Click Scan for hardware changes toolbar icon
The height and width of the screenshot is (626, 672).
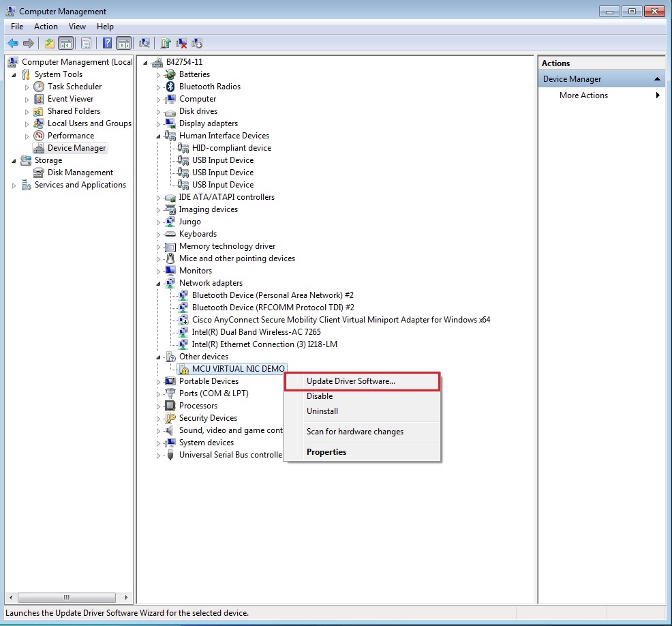pos(144,44)
